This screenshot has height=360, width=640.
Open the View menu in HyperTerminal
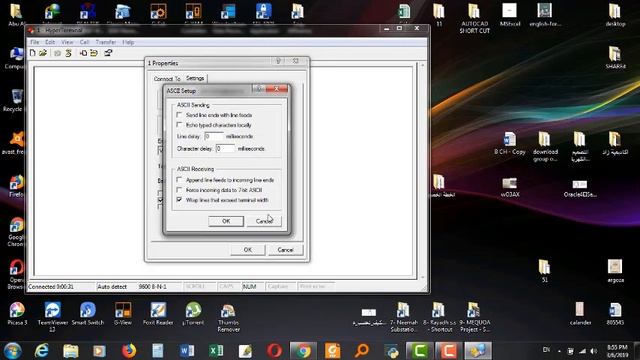click(x=67, y=42)
